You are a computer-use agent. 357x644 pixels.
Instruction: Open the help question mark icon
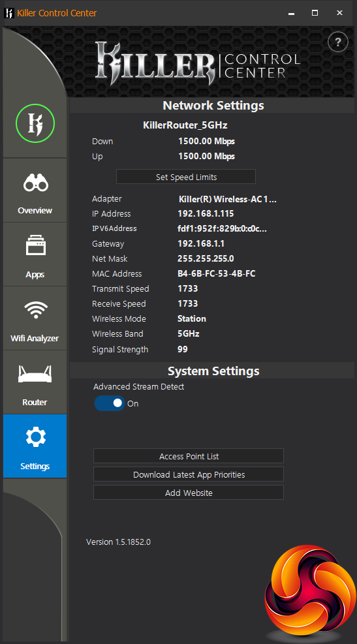[x=337, y=42]
